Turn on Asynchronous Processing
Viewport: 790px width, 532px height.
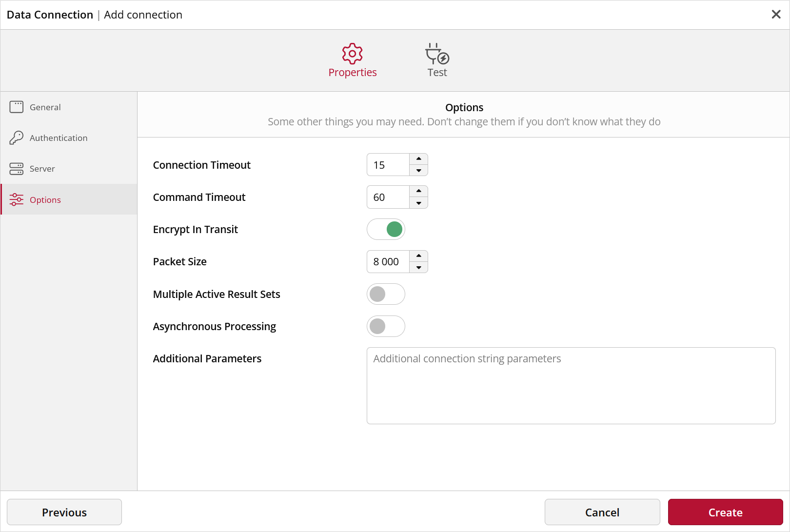click(386, 326)
